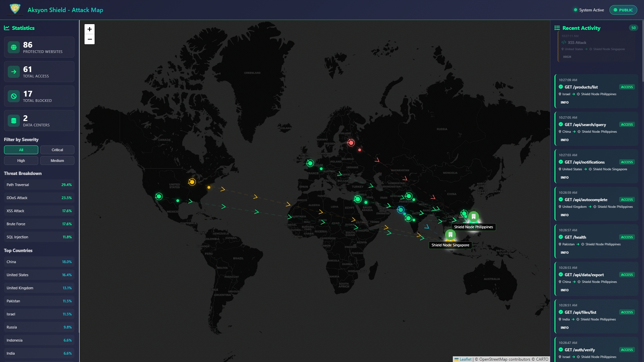This screenshot has width=644, height=362.
Task: Click the chart icon next to Statistics
Action: point(7,28)
